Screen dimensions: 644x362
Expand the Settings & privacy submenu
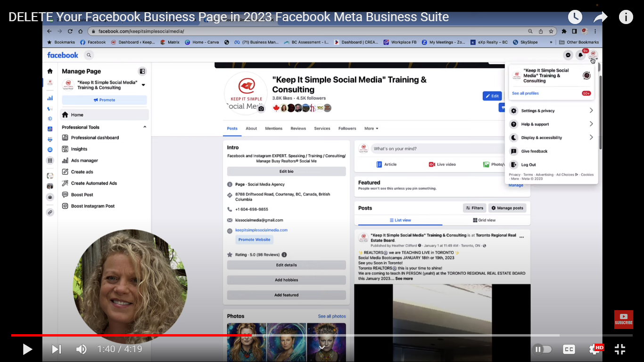pos(591,110)
